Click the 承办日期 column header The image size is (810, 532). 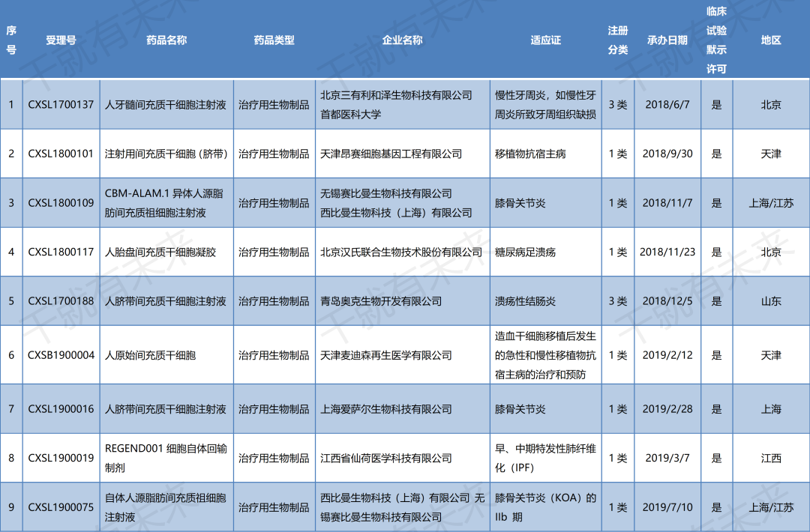pyautogui.click(x=667, y=40)
